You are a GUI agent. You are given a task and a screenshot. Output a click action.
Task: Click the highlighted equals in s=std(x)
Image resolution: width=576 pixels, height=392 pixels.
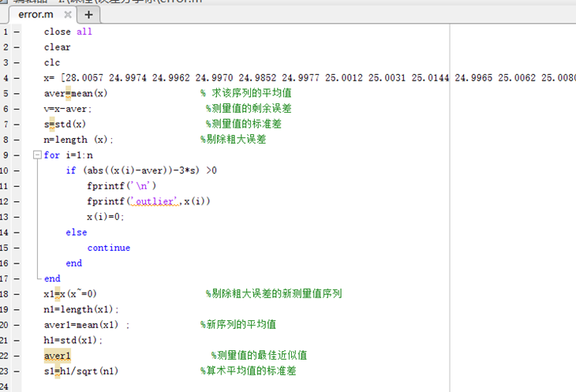click(x=52, y=125)
